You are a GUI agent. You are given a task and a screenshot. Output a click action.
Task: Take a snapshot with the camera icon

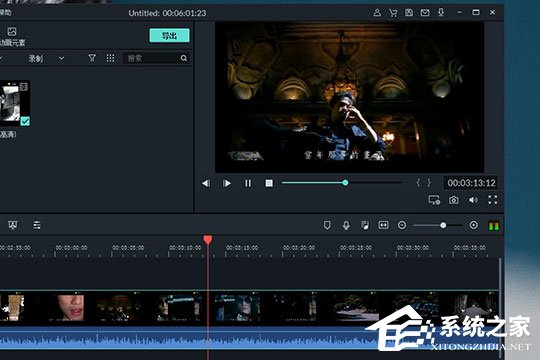pos(454,200)
